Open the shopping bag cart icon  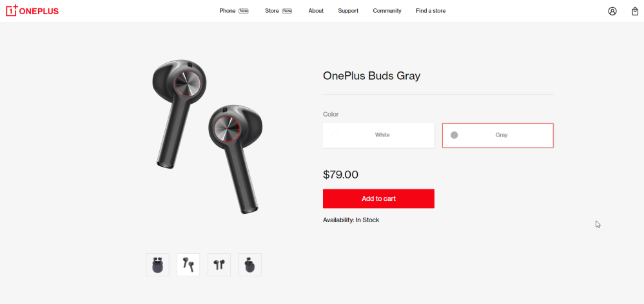coord(634,11)
